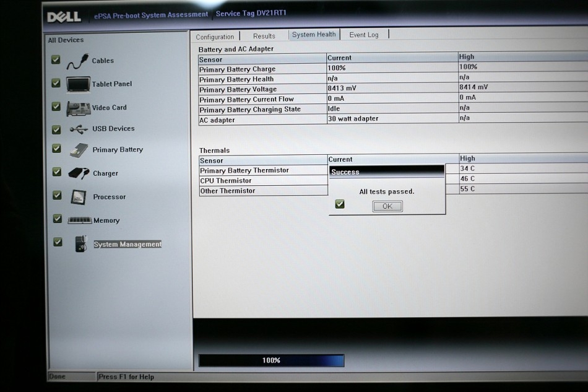Click the 100% test progress bar
The width and height of the screenshot is (588, 392).
click(271, 360)
